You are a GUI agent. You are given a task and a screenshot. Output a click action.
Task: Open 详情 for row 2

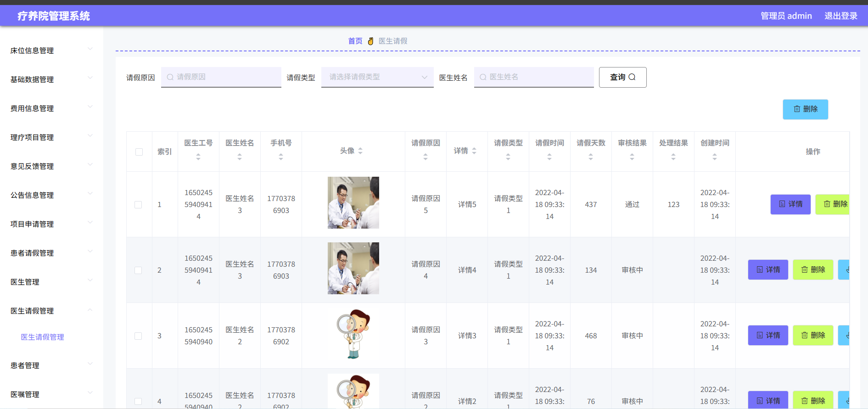[x=768, y=270]
